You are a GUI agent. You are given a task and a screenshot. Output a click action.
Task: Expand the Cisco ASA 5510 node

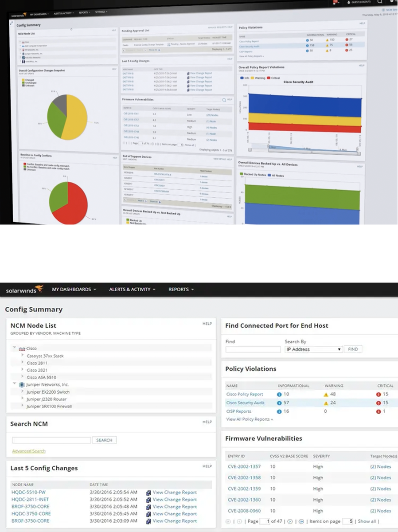click(23, 377)
